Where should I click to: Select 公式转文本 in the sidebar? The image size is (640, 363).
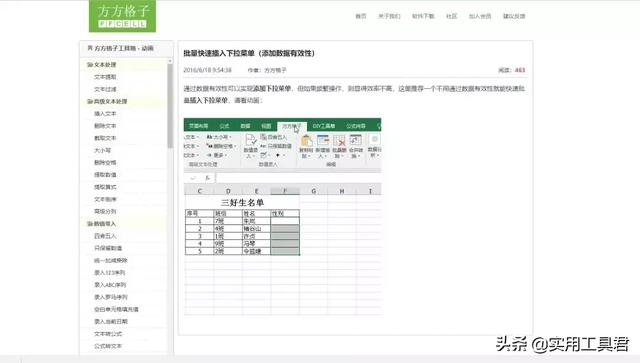point(108,346)
